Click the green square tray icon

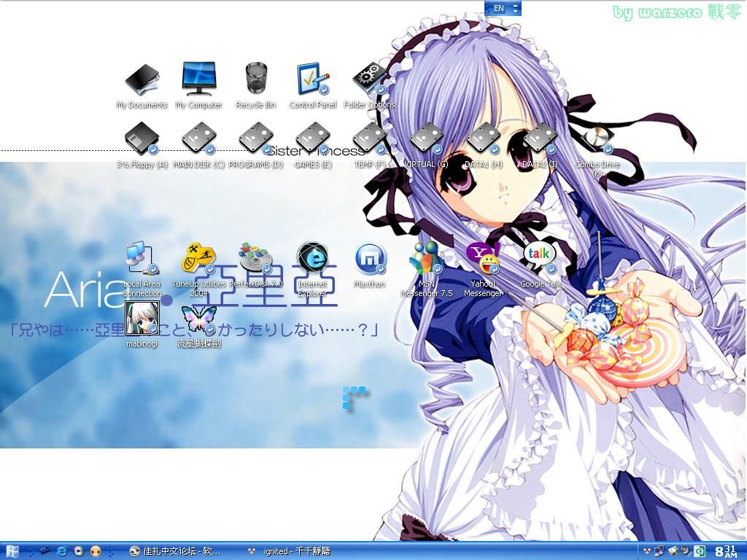700,551
